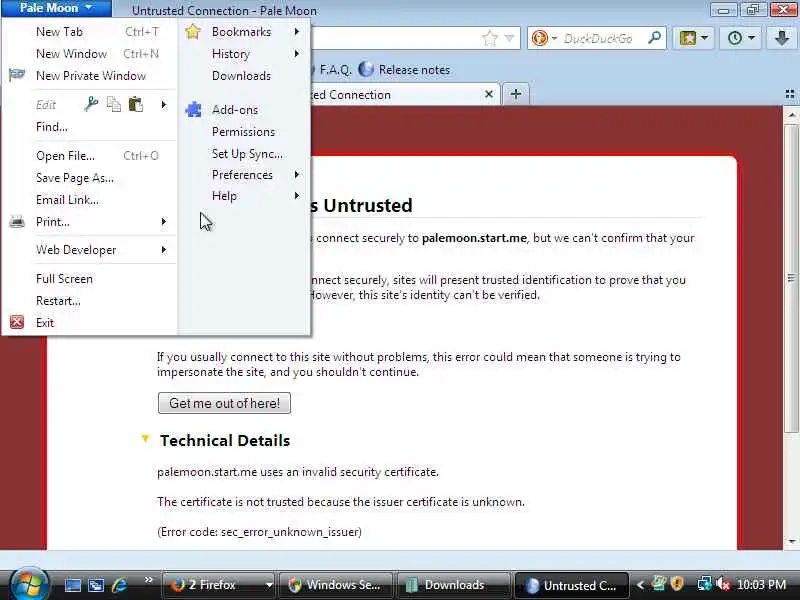
Task: Click the Cut scissors icon in Edit row
Action: click(x=91, y=104)
